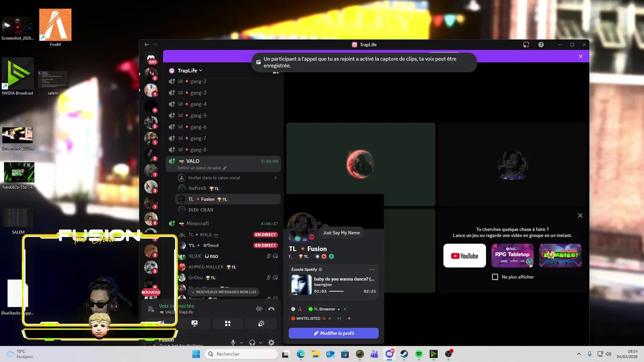Click taskbar Rechercher search box
Screen dimensions: 644x362
pos(241,354)
